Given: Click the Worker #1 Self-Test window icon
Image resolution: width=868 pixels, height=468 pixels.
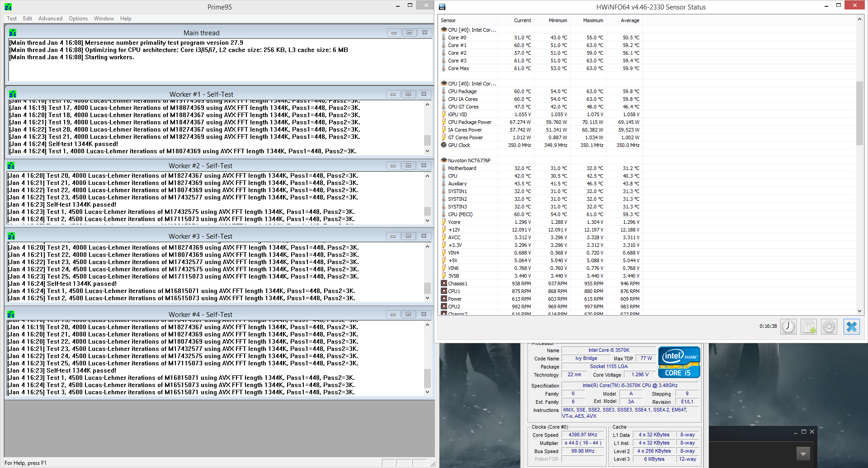Looking at the screenshot, I should click(x=13, y=94).
